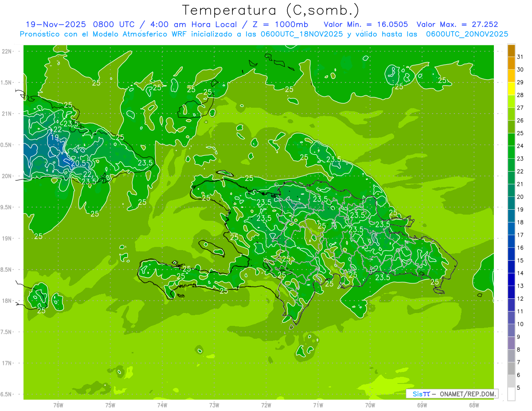Click the '20N' latitude axis label

click(x=7, y=176)
